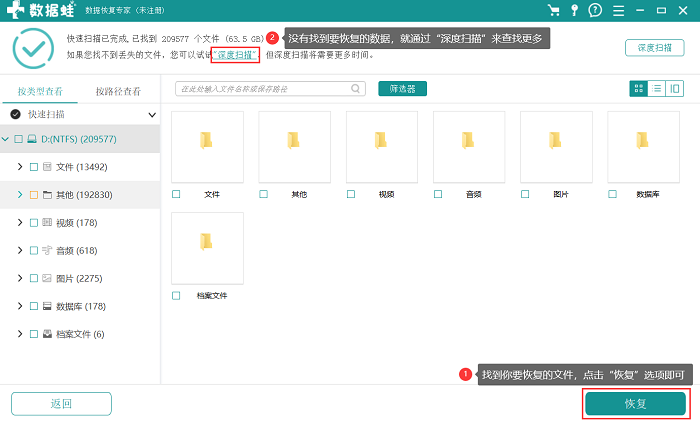This screenshot has height=427, width=700.
Task: Select D:(NTFS) (209577) tree row text
Action: coord(79,139)
